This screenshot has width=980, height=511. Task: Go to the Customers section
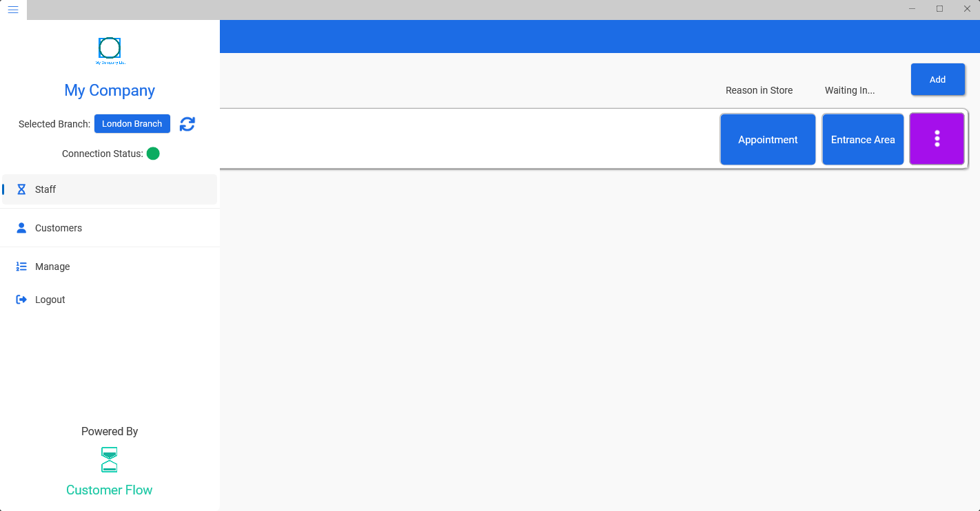tap(110, 228)
